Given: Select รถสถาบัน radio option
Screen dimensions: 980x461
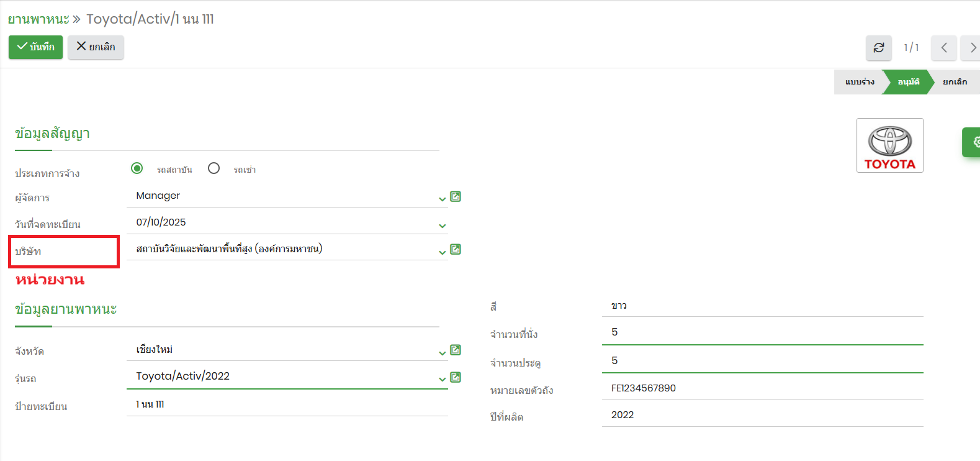Looking at the screenshot, I should coord(137,168).
